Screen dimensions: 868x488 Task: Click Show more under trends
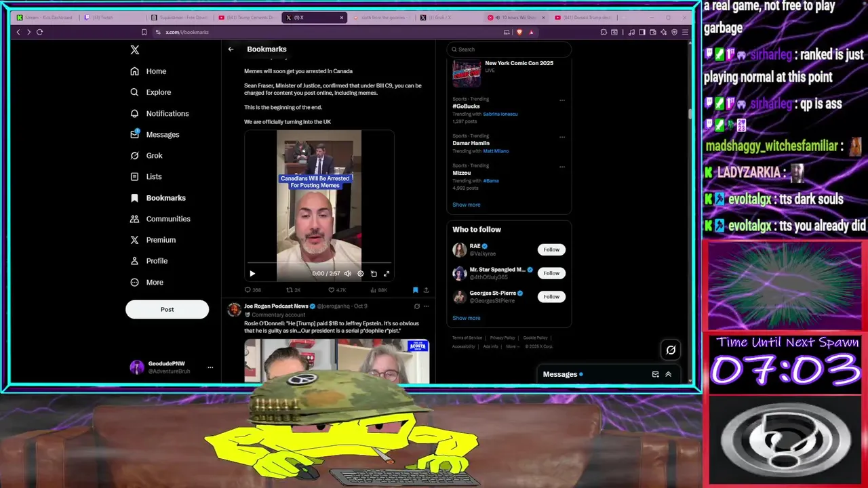click(467, 205)
